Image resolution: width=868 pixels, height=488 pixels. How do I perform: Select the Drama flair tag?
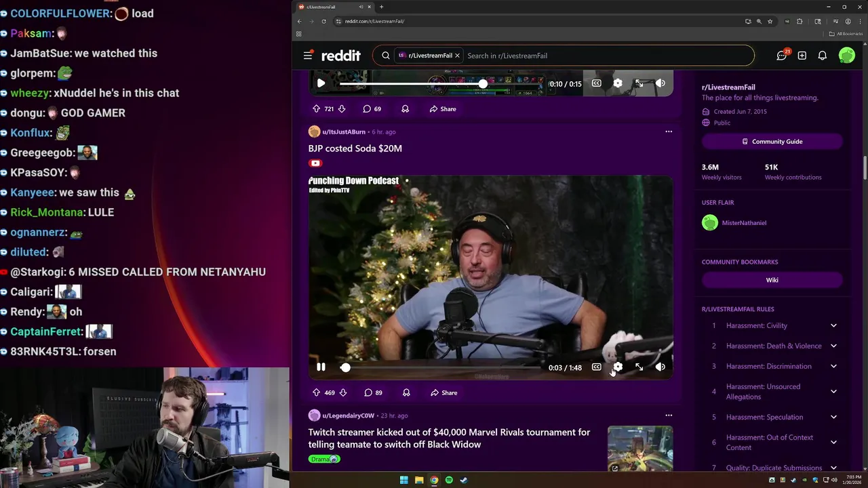tap(324, 459)
